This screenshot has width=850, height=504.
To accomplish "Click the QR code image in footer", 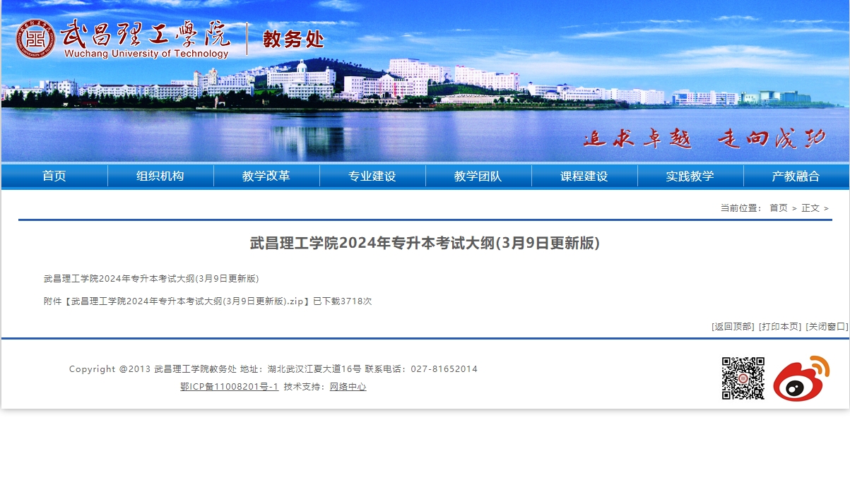I will (x=743, y=378).
